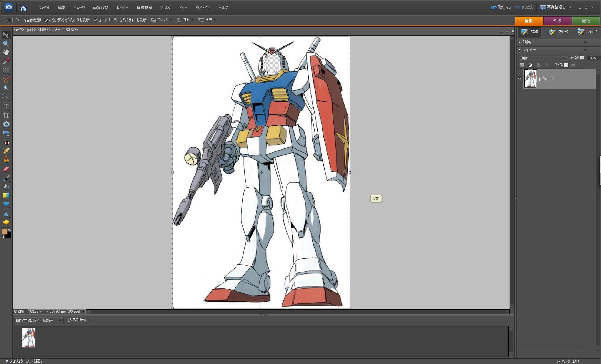The image size is (601, 364).
Task: Select the Eyedropper tool
Action: 6,61
